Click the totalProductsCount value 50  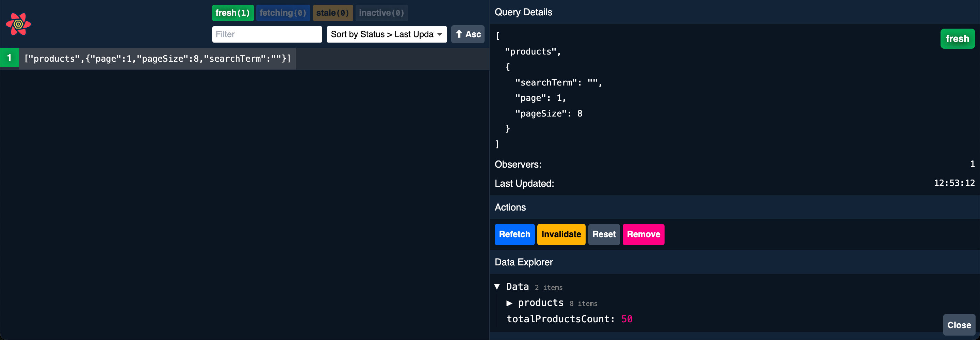click(x=626, y=319)
